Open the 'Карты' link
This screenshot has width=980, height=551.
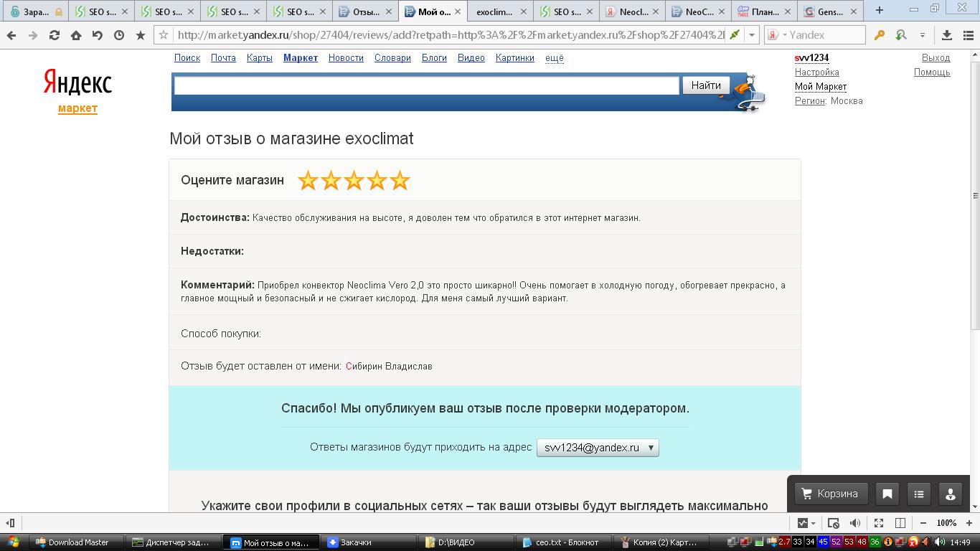pos(259,58)
